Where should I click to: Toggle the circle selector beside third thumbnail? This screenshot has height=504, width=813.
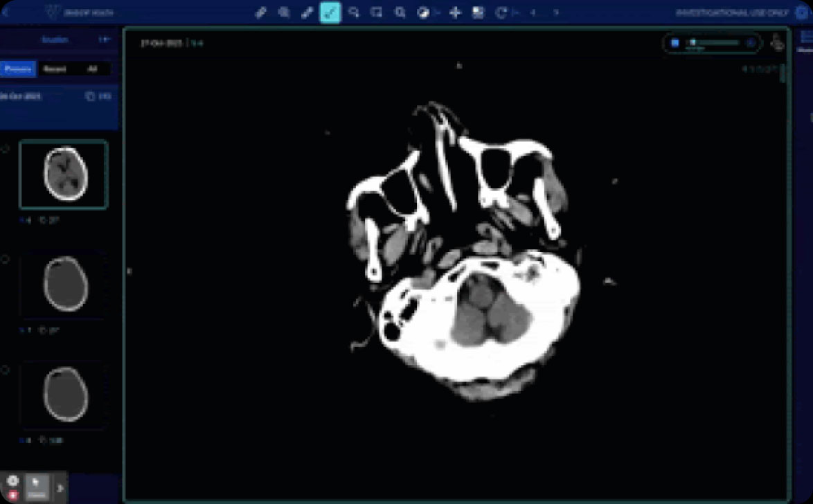6,370
